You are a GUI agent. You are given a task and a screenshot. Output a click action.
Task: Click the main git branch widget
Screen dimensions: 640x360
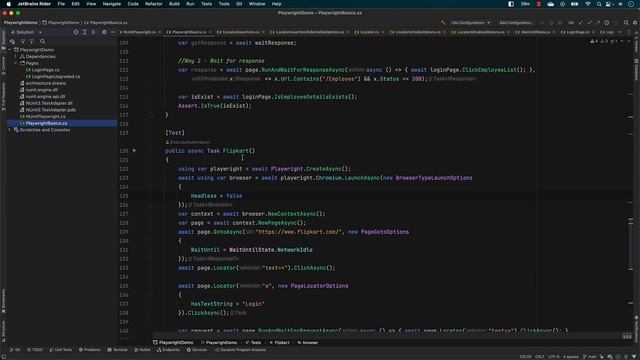(x=589, y=356)
